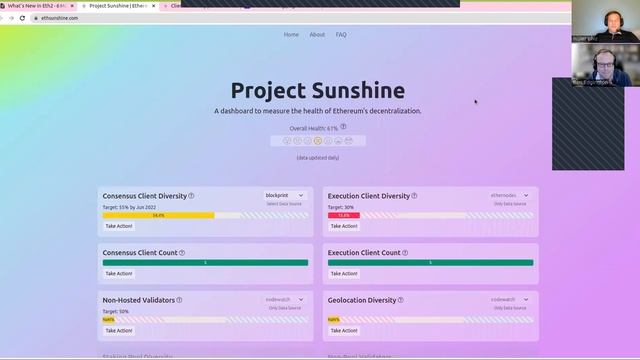Switch to Project Sunshine browser tab
The height and width of the screenshot is (360, 640).
pyautogui.click(x=118, y=6)
